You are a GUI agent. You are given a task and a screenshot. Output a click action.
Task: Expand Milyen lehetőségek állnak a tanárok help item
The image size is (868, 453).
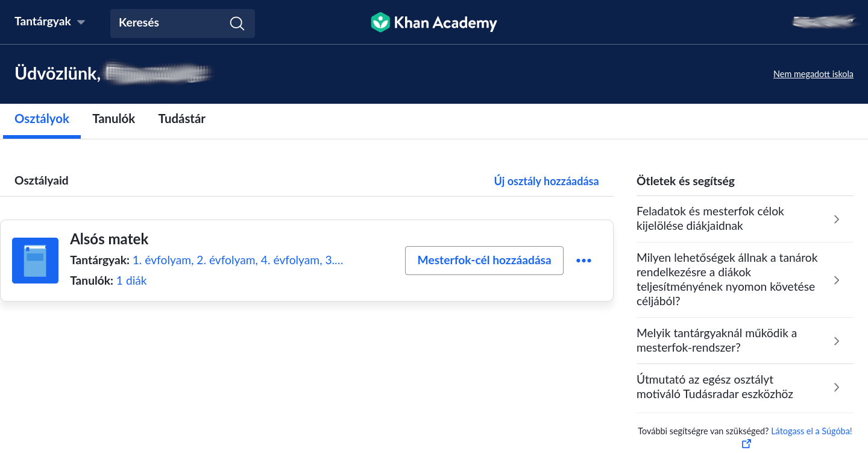[x=744, y=280]
